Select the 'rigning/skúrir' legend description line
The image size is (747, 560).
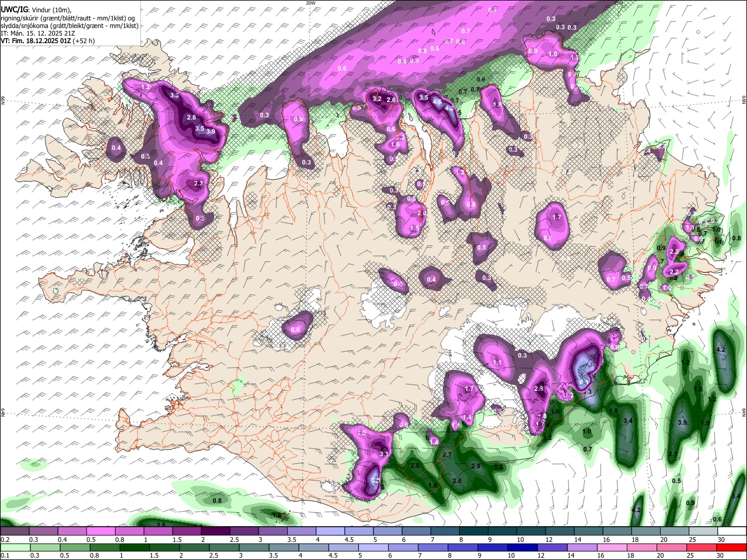point(68,18)
